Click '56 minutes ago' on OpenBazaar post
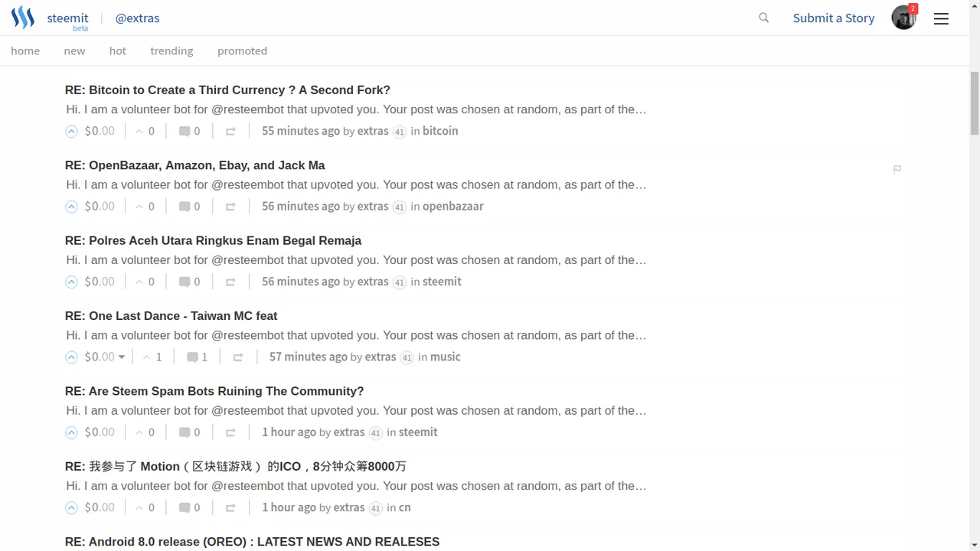The height and width of the screenshot is (551, 980). pos(301,206)
